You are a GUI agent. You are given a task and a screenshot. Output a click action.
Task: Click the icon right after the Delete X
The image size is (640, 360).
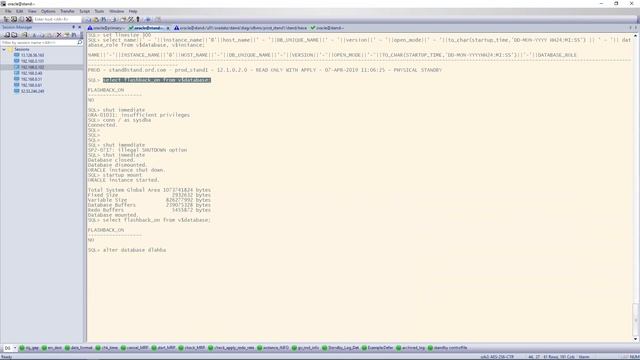tap(67, 35)
